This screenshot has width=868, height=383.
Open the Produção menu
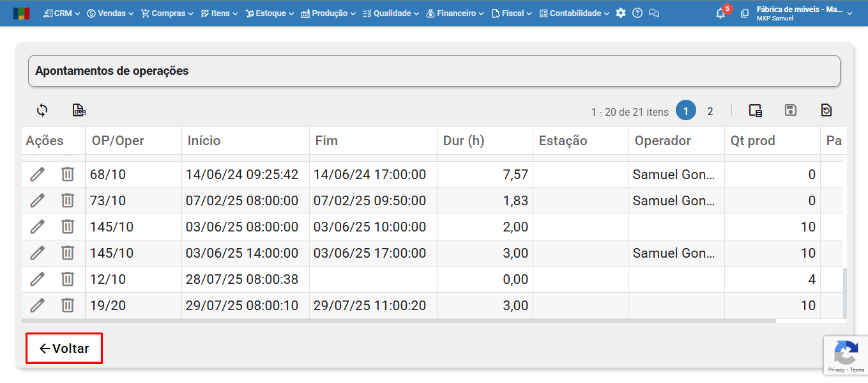[328, 13]
